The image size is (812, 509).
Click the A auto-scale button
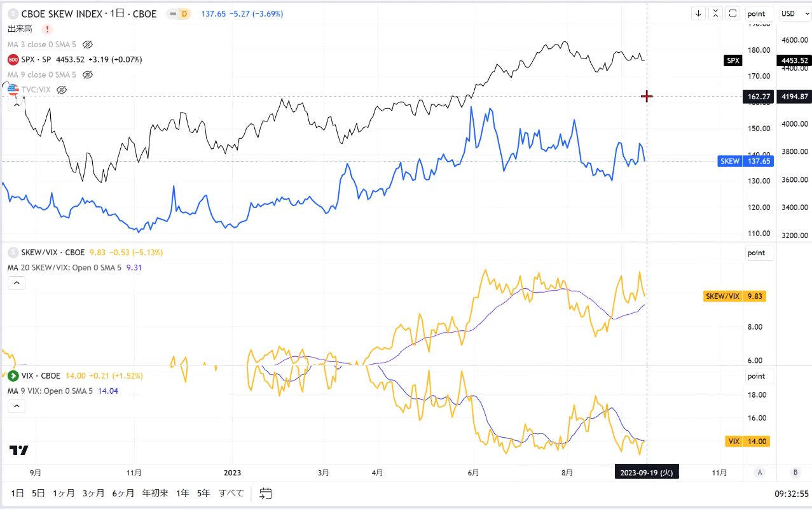(x=759, y=472)
